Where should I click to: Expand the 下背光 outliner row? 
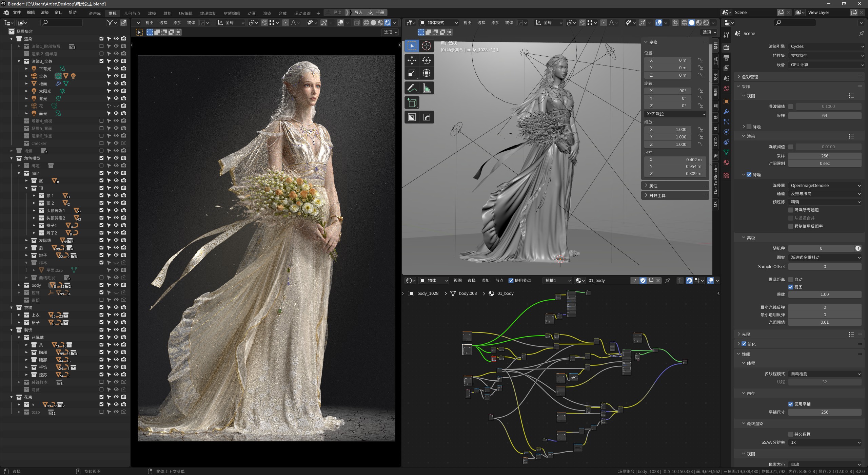pyautogui.click(x=26, y=69)
